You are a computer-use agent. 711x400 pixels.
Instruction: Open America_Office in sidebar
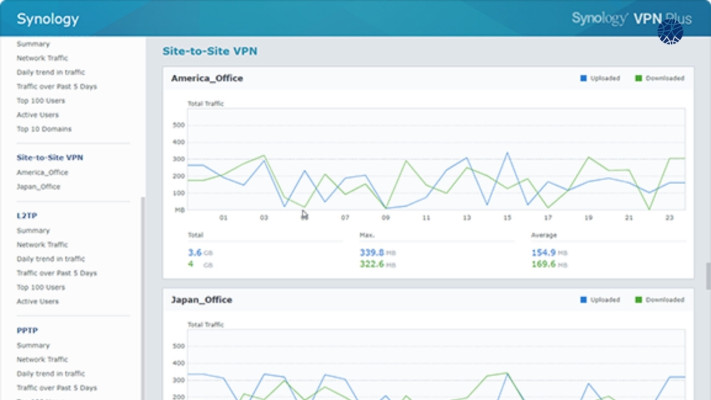point(42,172)
